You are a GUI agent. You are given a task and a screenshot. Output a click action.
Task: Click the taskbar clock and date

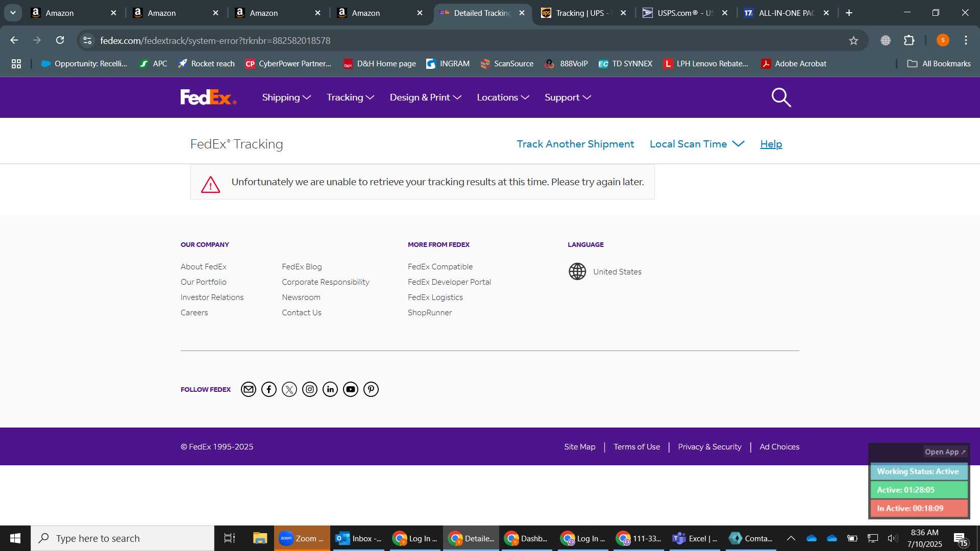pos(924,538)
